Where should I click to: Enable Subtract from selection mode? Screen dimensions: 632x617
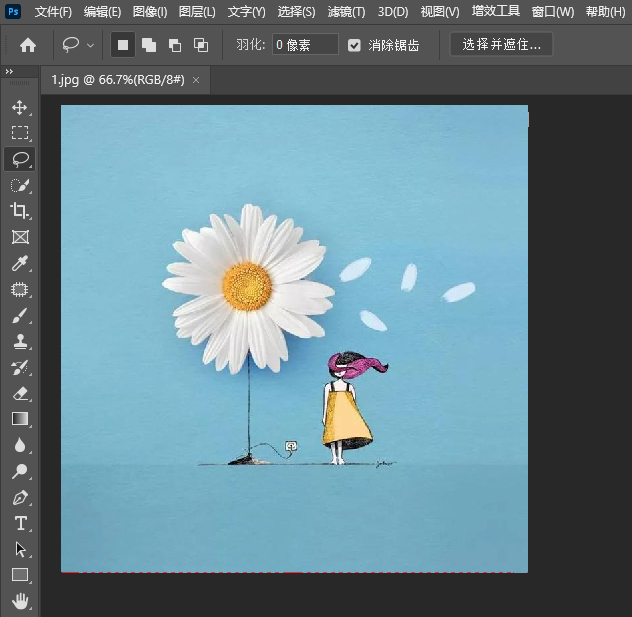pos(174,45)
